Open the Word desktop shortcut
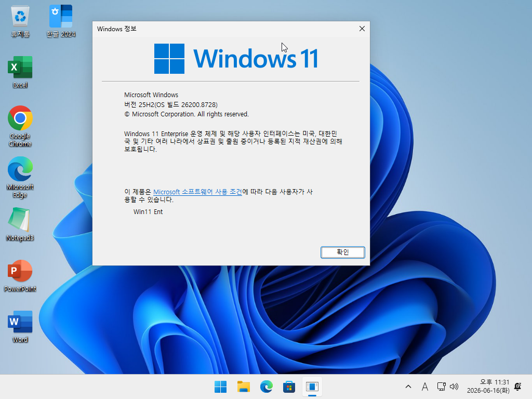 (20, 326)
